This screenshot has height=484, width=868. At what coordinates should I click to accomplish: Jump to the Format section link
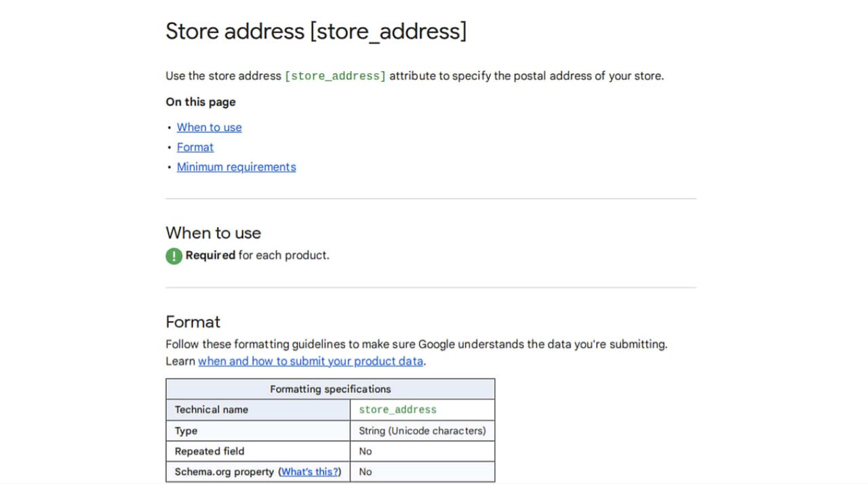[195, 147]
